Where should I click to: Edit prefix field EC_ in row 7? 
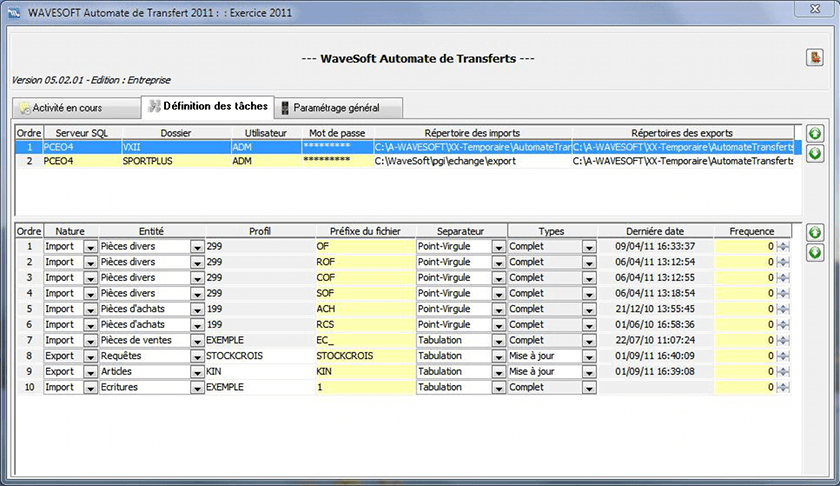tap(365, 340)
